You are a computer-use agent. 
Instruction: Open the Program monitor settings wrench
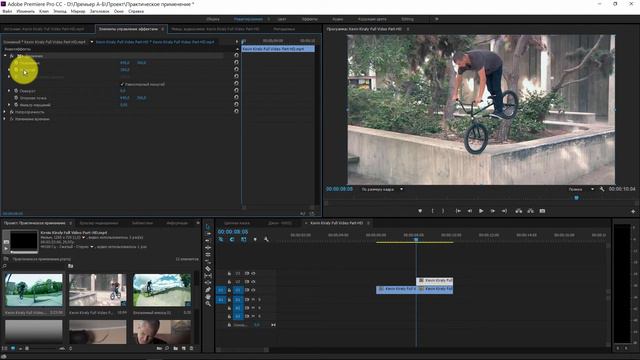(x=602, y=189)
